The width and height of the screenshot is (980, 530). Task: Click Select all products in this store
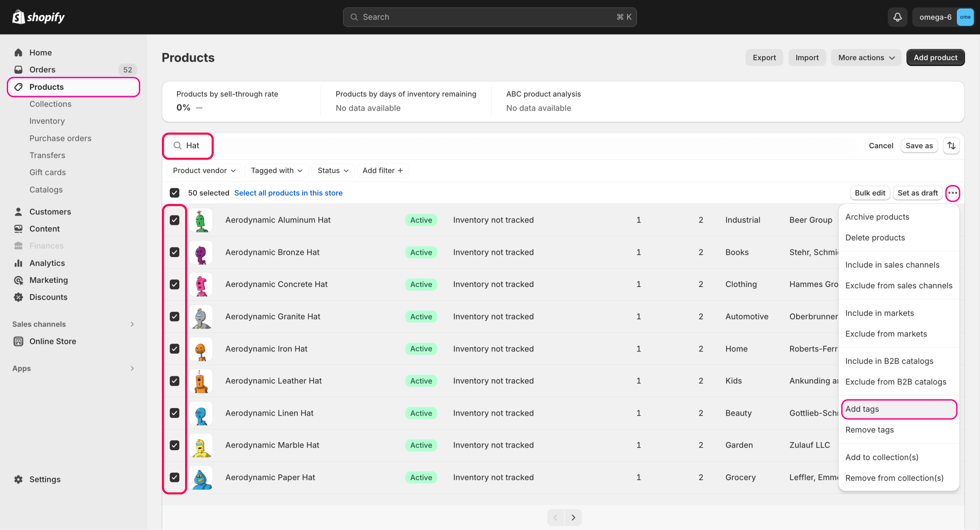pos(288,193)
